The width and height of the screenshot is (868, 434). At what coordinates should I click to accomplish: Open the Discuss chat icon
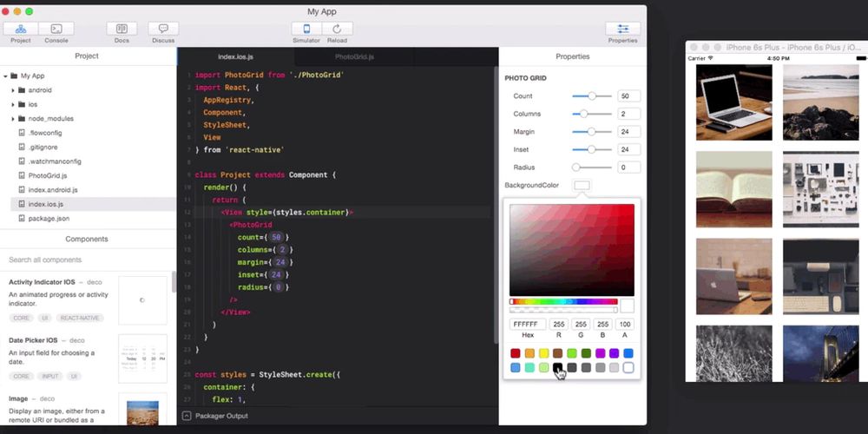point(163,29)
